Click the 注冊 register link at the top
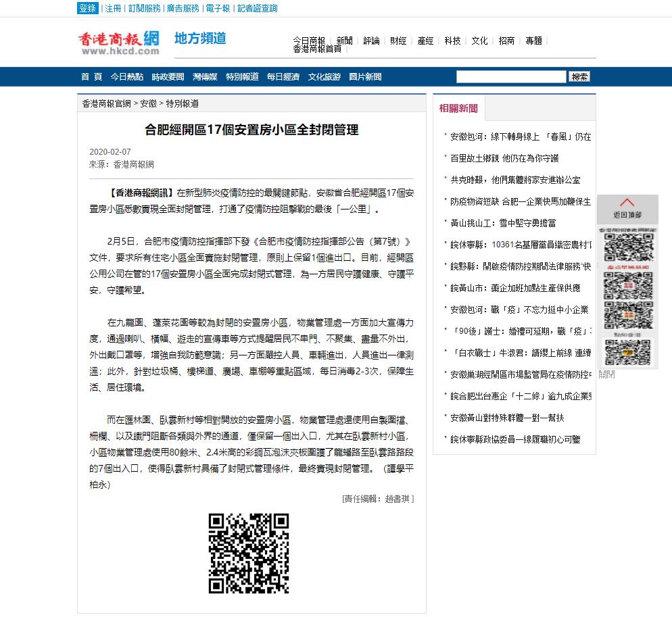 pos(113,9)
